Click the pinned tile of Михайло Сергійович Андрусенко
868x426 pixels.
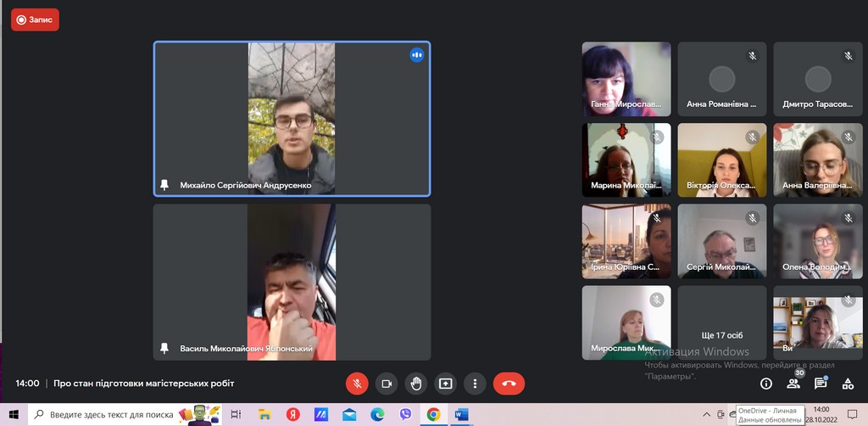pyautogui.click(x=292, y=119)
